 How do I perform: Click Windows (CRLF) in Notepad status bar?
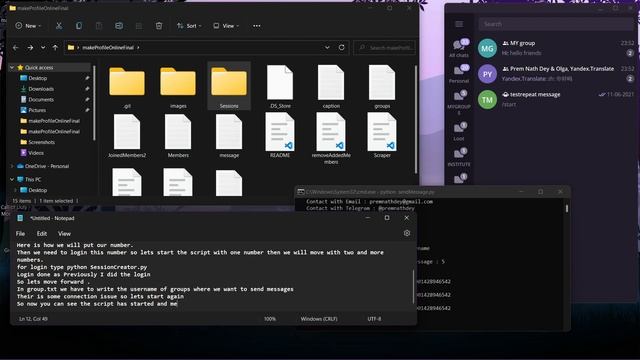tap(319, 319)
